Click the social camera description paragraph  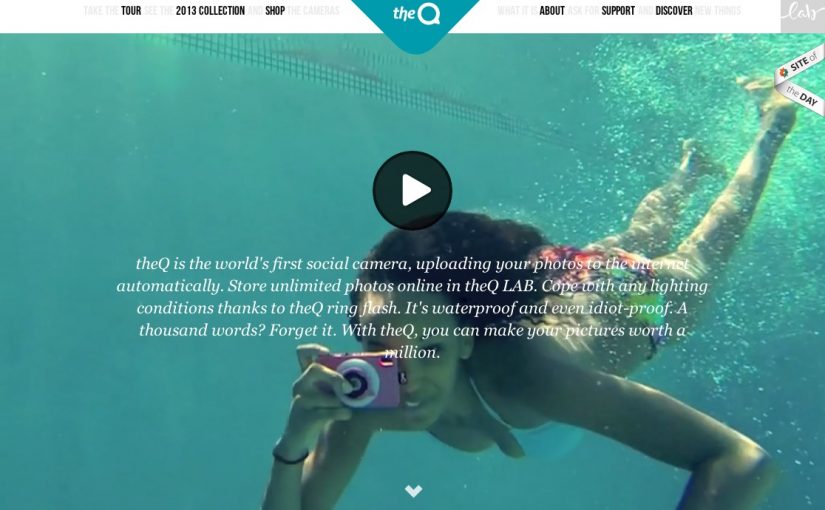[412, 308]
